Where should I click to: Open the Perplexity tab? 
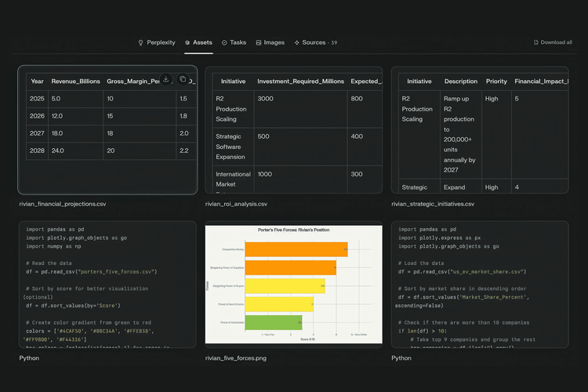[157, 42]
